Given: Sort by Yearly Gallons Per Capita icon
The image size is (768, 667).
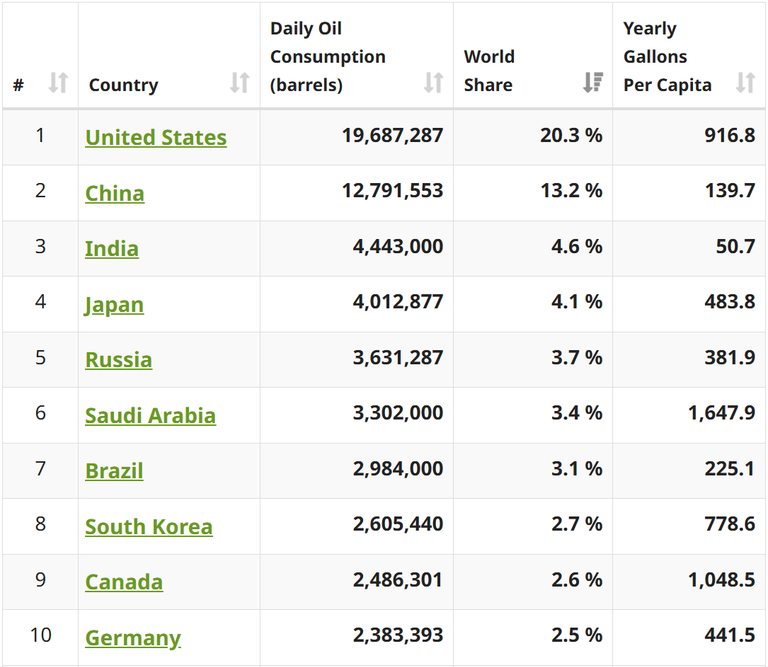Looking at the screenshot, I should click(x=745, y=83).
